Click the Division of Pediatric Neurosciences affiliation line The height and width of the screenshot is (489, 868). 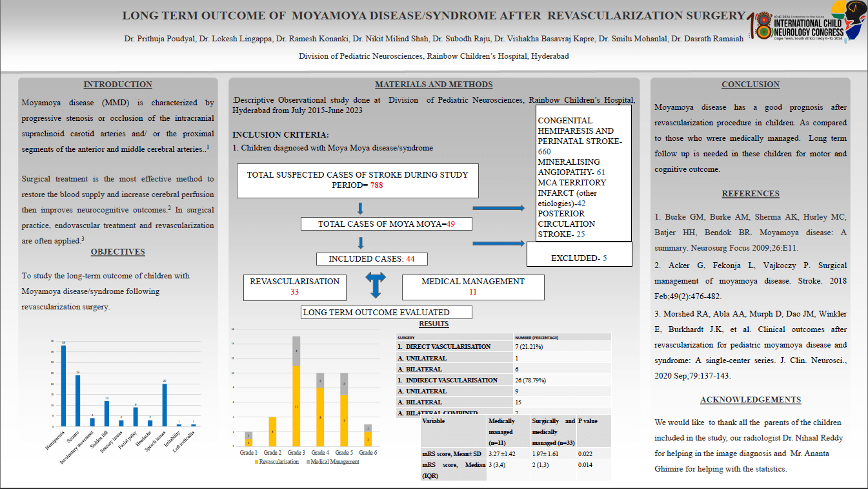434,56
